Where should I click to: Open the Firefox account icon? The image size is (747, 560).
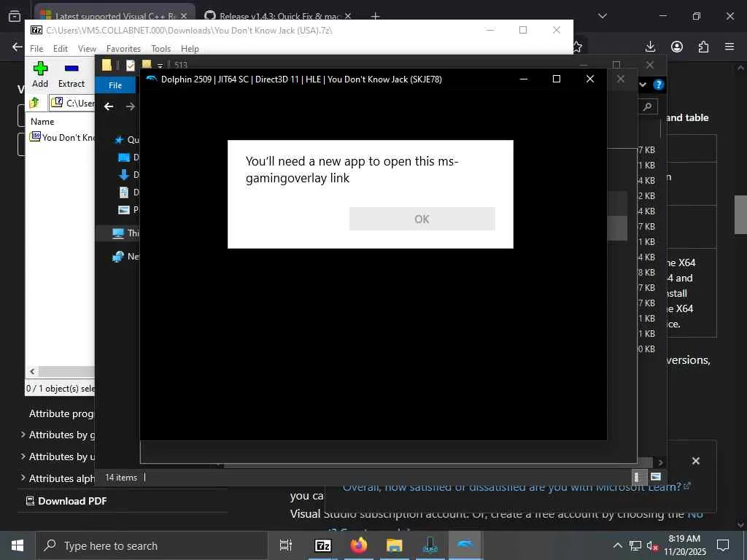(x=677, y=47)
